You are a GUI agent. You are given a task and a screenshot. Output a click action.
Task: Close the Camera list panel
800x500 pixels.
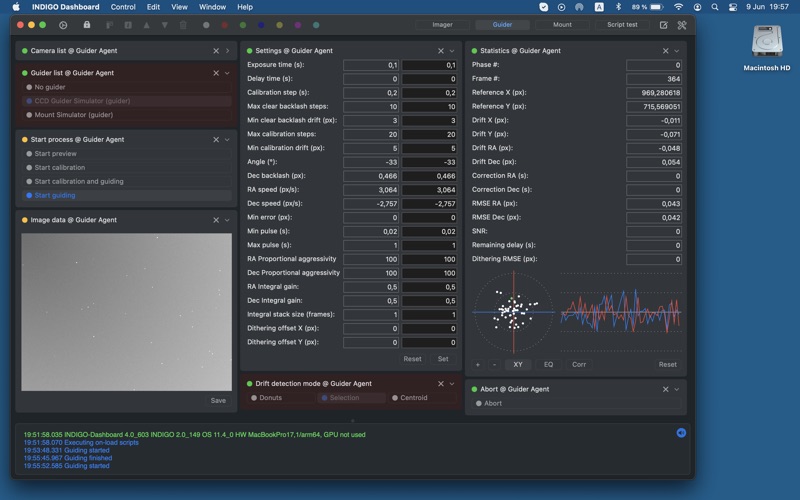click(216, 51)
